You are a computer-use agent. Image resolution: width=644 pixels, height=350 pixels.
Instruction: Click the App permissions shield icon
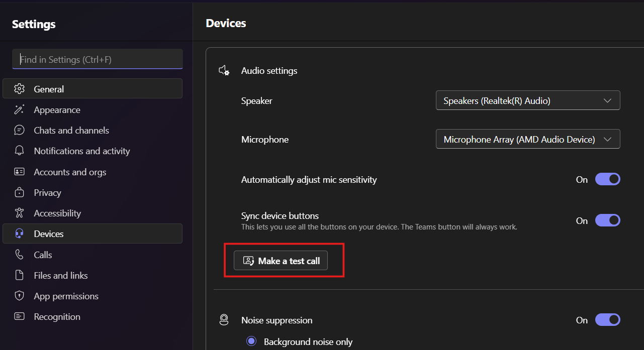click(20, 296)
